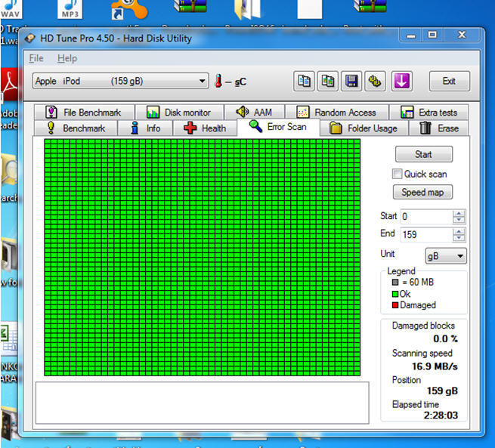
Task: Click the End position input field
Action: tap(425, 235)
